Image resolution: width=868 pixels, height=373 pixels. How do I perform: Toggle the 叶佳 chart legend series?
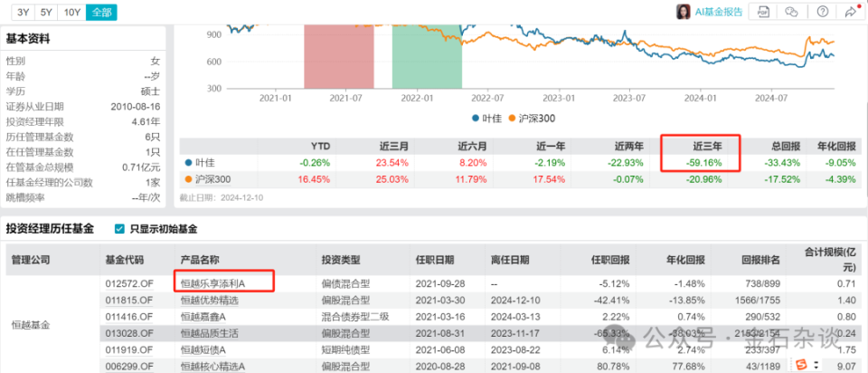click(x=486, y=118)
